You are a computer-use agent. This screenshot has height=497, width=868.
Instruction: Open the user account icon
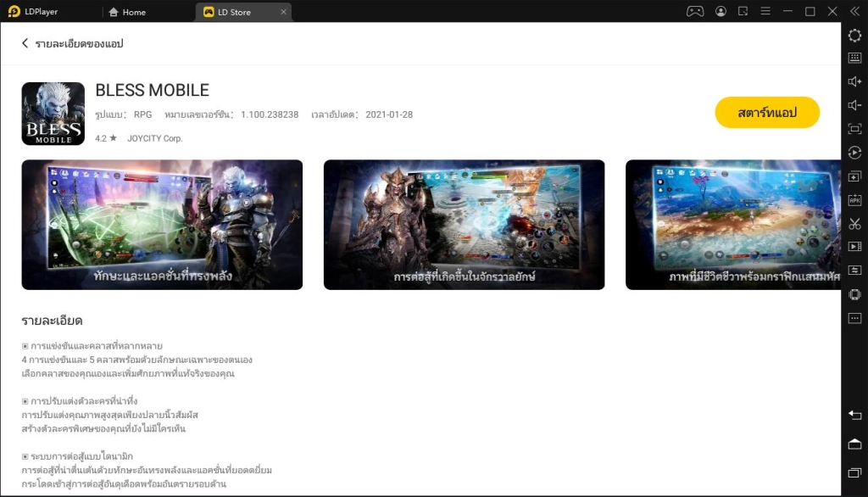(x=721, y=11)
